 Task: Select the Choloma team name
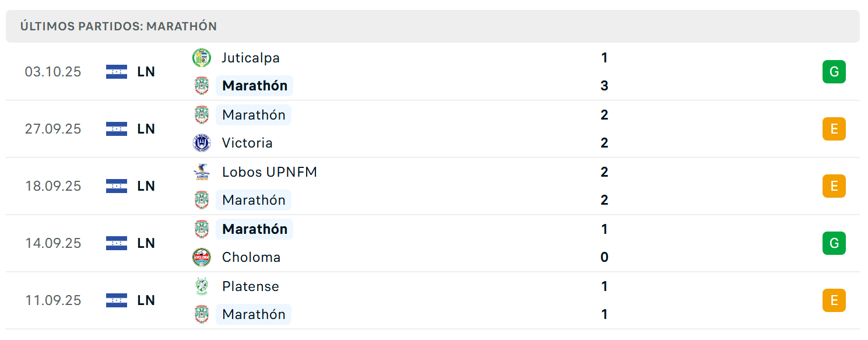251,257
